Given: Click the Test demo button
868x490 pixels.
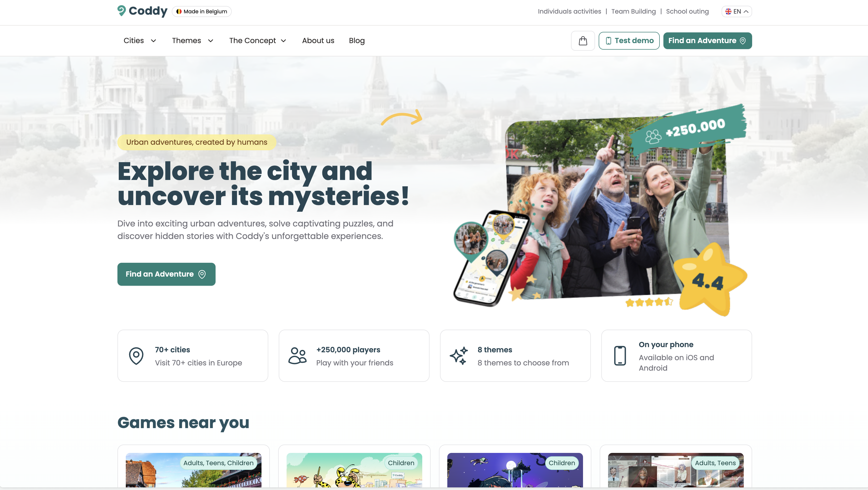Looking at the screenshot, I should (x=629, y=41).
